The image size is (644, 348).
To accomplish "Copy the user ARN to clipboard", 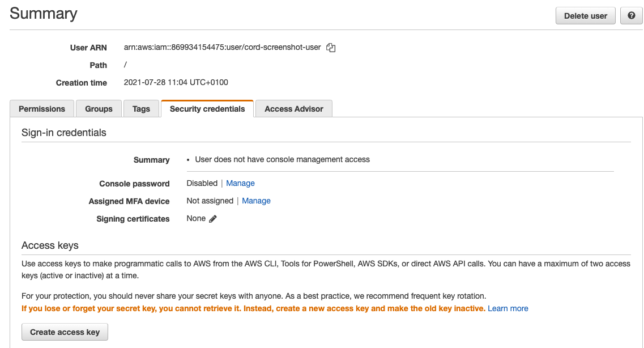I will (x=330, y=48).
